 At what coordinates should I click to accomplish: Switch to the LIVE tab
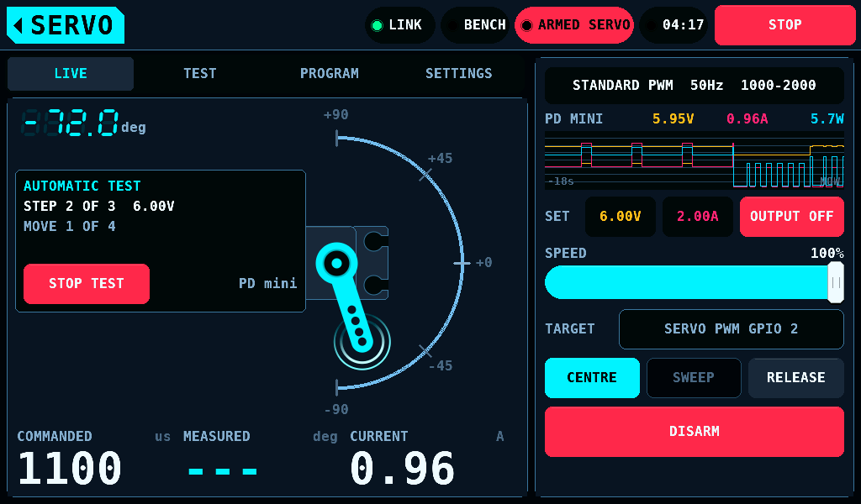point(71,73)
